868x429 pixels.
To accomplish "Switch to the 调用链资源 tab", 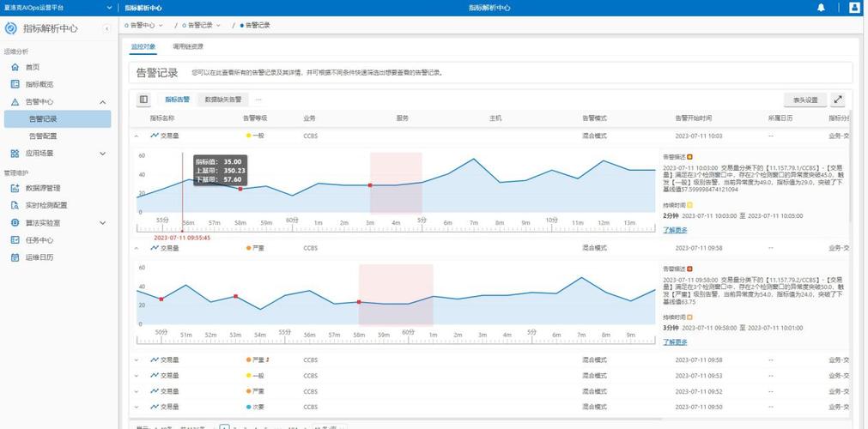I will (x=188, y=46).
